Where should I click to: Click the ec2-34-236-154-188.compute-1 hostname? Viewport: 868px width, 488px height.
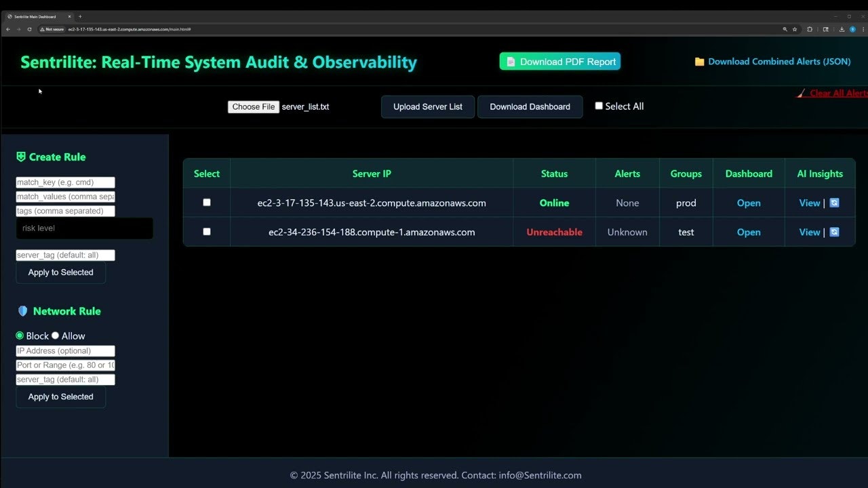click(372, 232)
